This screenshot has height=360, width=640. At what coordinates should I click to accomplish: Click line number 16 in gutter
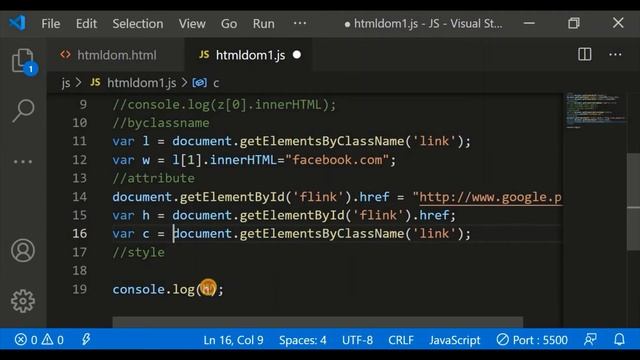(80, 233)
